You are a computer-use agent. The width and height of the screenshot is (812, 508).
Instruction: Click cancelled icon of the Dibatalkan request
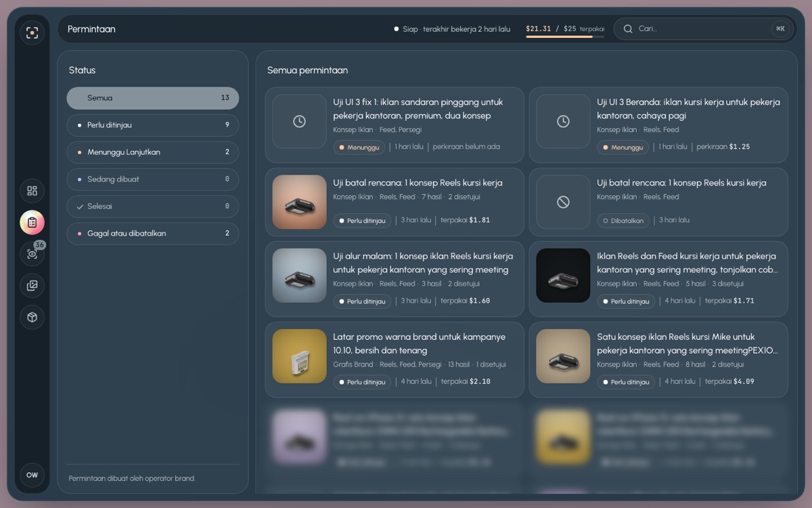tap(563, 202)
